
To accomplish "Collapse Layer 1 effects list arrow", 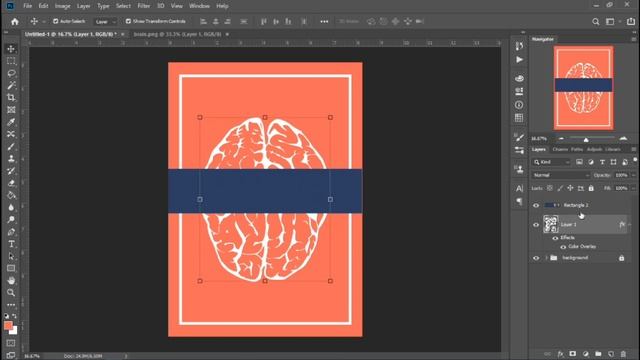I will pyautogui.click(x=629, y=224).
